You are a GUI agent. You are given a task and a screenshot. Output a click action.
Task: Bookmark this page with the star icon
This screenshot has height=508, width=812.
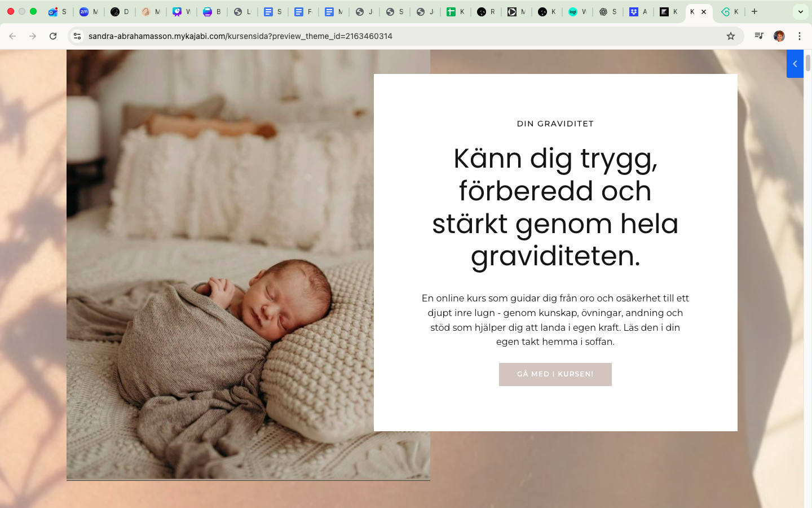pyautogui.click(x=731, y=36)
